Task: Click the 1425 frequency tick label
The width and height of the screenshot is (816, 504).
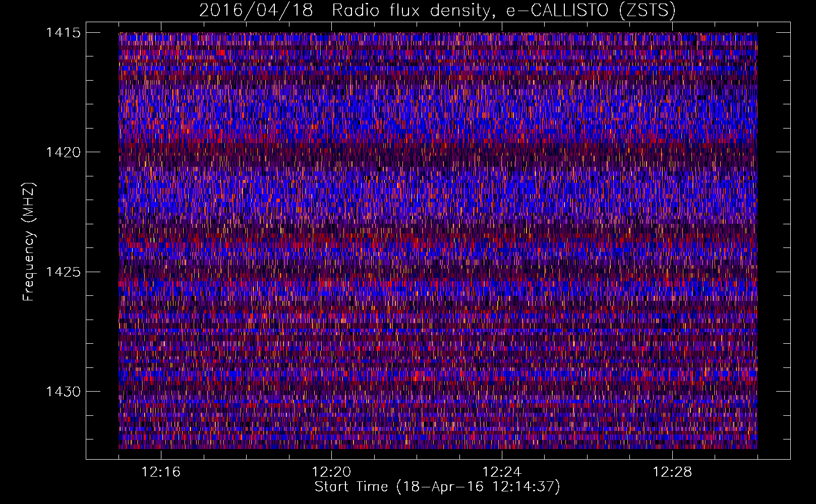Action: click(x=63, y=272)
